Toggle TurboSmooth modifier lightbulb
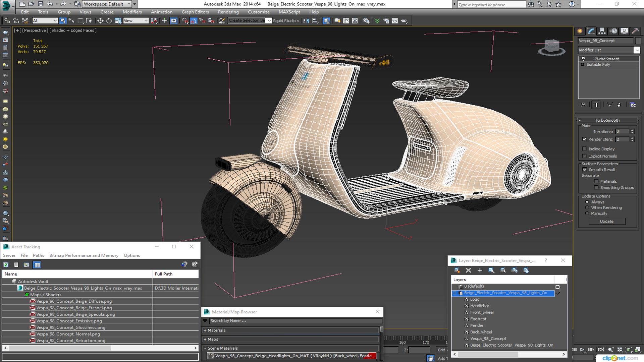Viewport: 644px width, 362px height. tap(583, 59)
